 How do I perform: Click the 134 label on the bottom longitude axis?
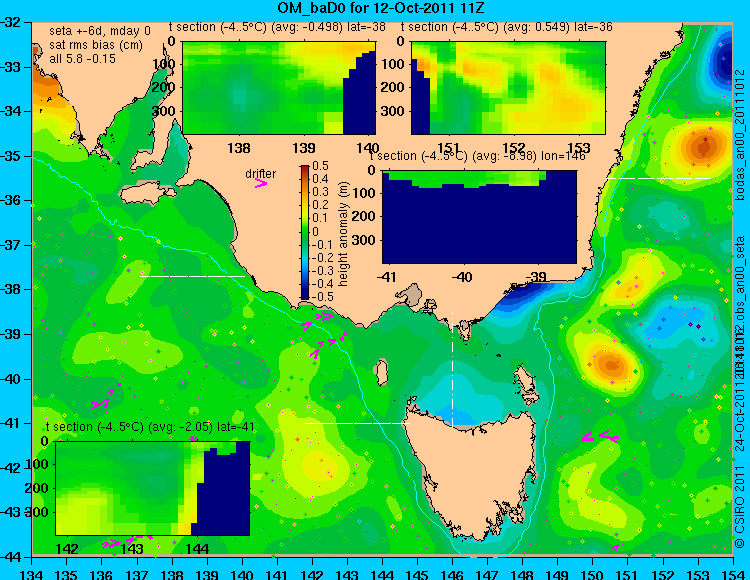coord(32,574)
